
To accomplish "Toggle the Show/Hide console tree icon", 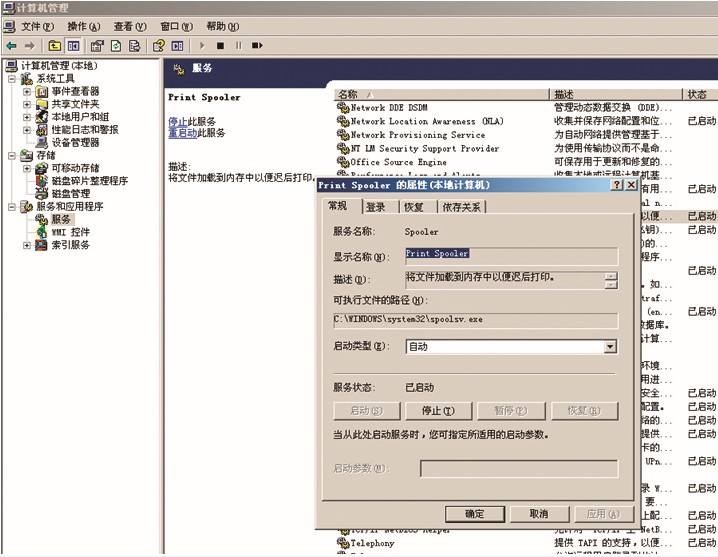I will click(x=73, y=46).
